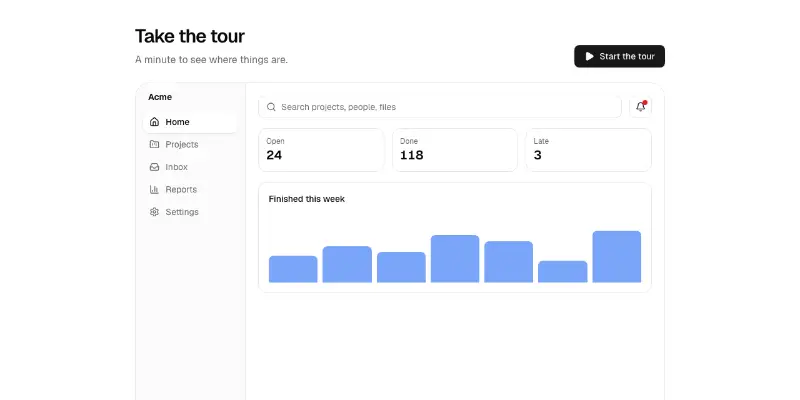Image resolution: width=800 pixels, height=400 pixels.
Task: Select Home in the sidebar
Action: coord(190,122)
